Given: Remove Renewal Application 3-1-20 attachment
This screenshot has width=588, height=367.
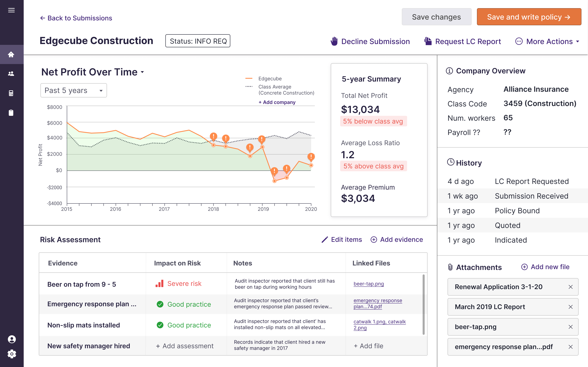Looking at the screenshot, I should [x=570, y=287].
